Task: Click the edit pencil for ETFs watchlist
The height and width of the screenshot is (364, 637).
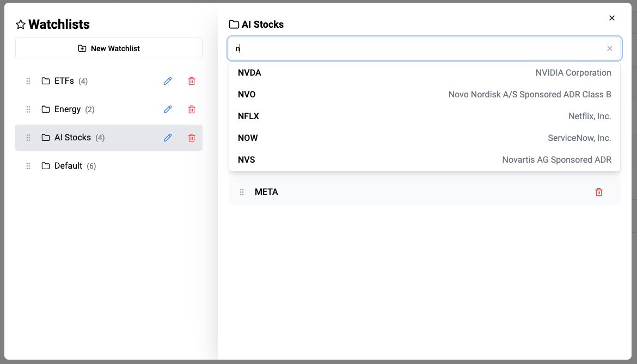Action: point(168,81)
